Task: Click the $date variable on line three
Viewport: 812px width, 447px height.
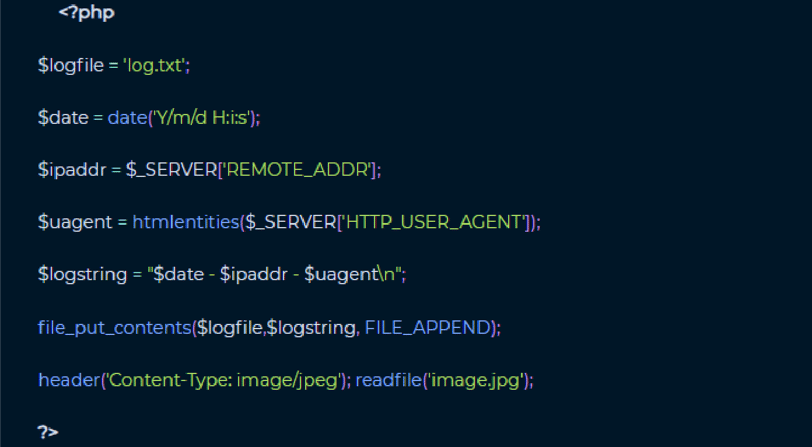Action: [x=63, y=118]
